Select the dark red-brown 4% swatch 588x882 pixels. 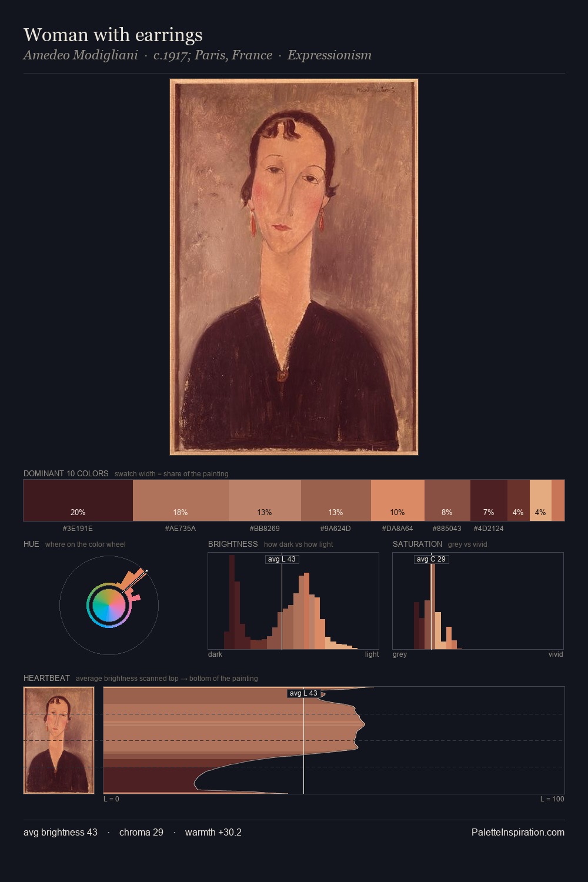(x=519, y=500)
